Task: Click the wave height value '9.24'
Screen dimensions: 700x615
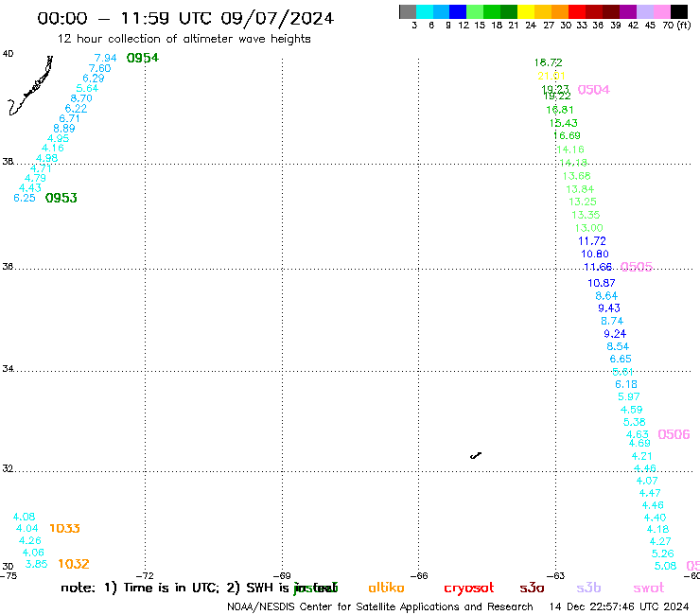Action: click(615, 334)
